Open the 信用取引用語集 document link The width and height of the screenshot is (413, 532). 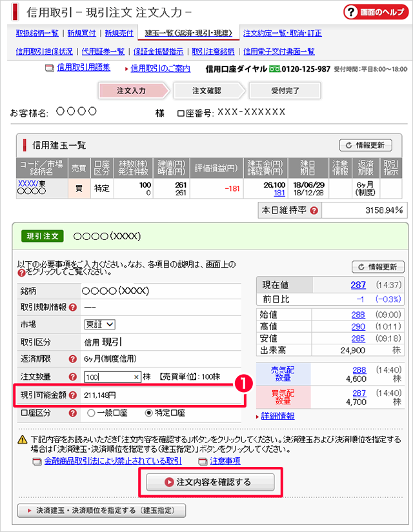pyautogui.click(x=83, y=68)
